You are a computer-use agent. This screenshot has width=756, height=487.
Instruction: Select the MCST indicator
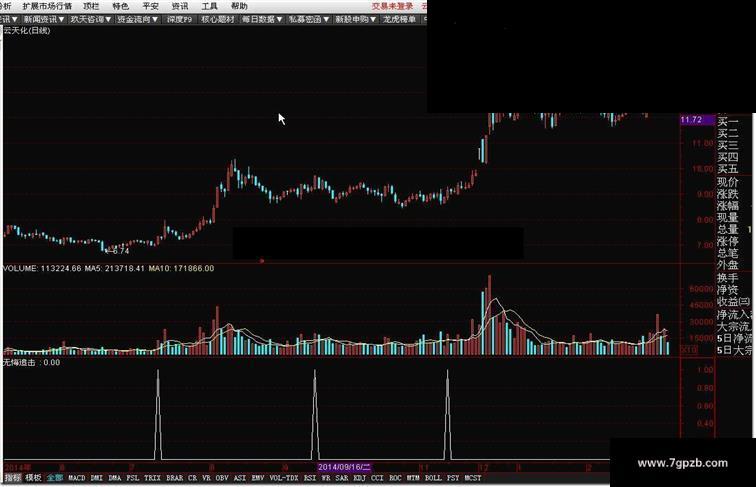point(472,478)
